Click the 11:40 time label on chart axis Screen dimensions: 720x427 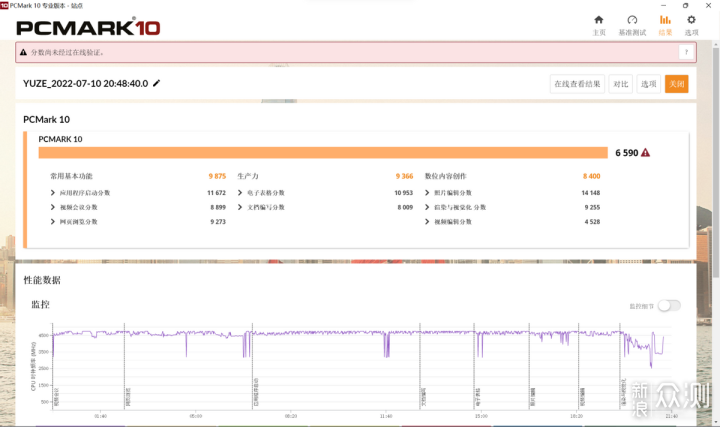coord(386,416)
